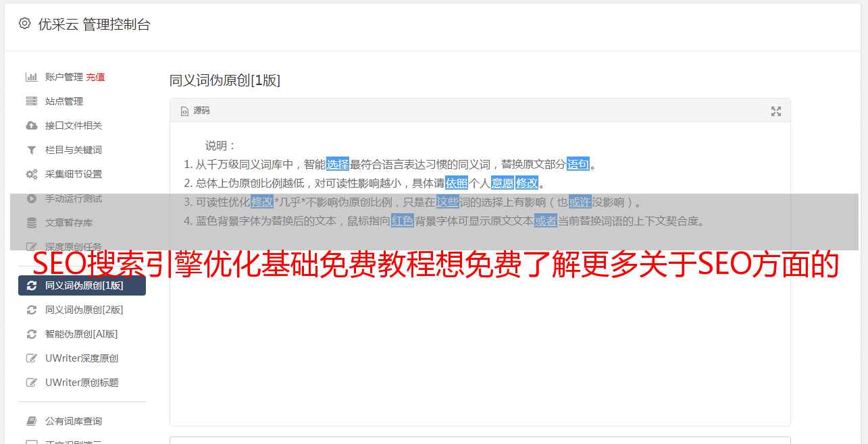This screenshot has height=444, width=868.
Task: Toggle fullscreen expand icon in editor toolbar
Action: click(776, 111)
